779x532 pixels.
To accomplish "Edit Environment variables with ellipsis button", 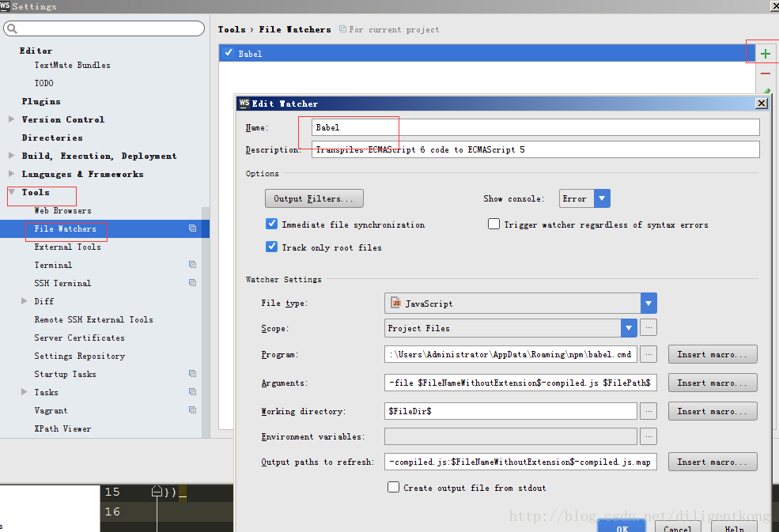I will click(649, 436).
